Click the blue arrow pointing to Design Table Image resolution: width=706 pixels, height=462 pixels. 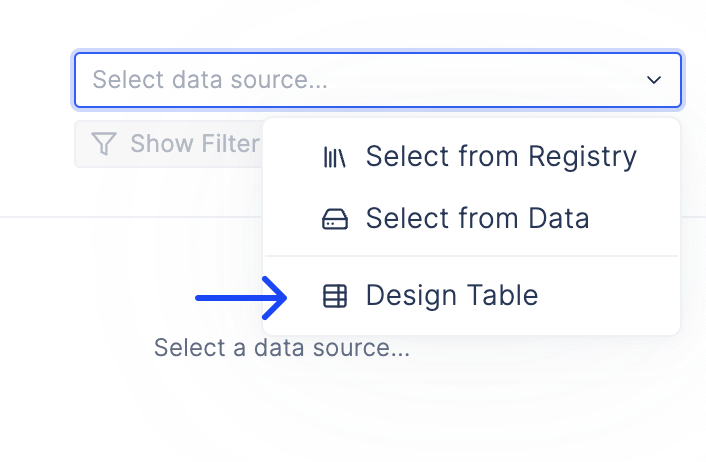241,298
